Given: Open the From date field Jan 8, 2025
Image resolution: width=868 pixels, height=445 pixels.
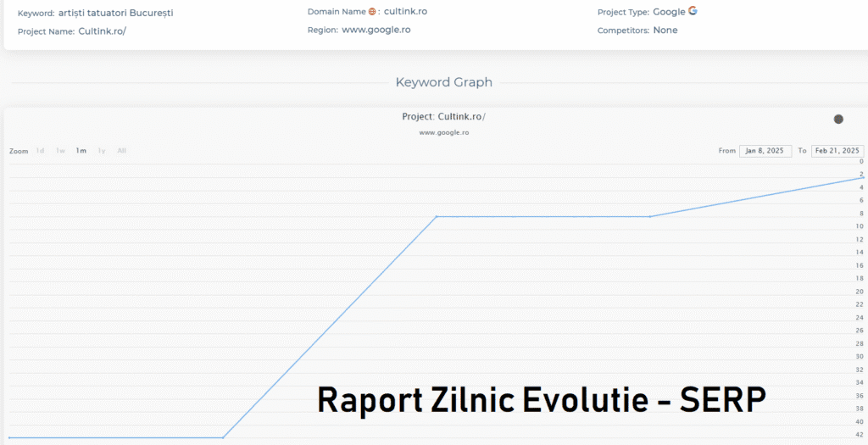Looking at the screenshot, I should (x=765, y=151).
